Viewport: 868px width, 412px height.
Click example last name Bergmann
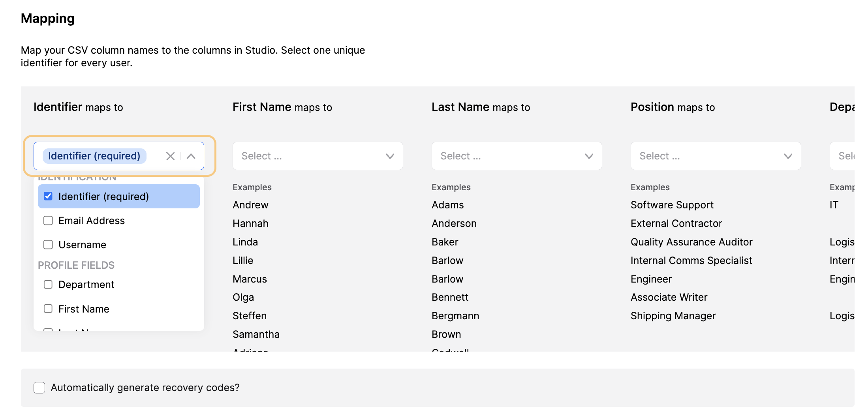pos(455,316)
